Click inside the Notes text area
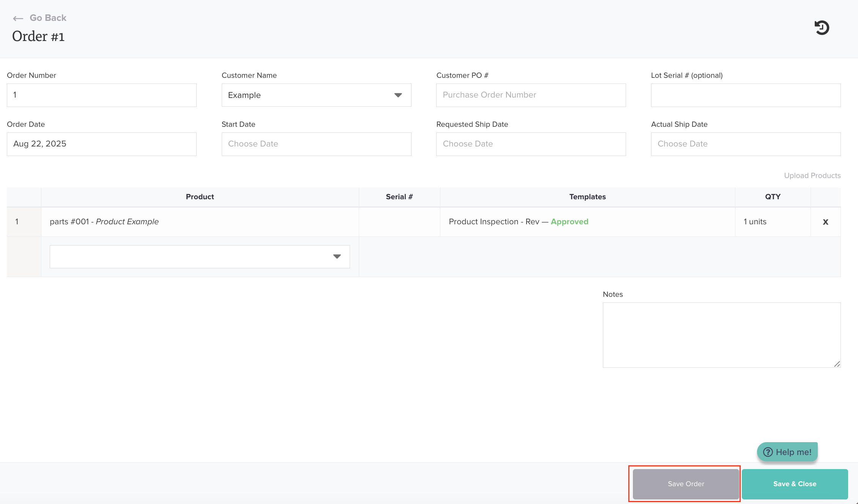858x504 pixels. [x=721, y=335]
